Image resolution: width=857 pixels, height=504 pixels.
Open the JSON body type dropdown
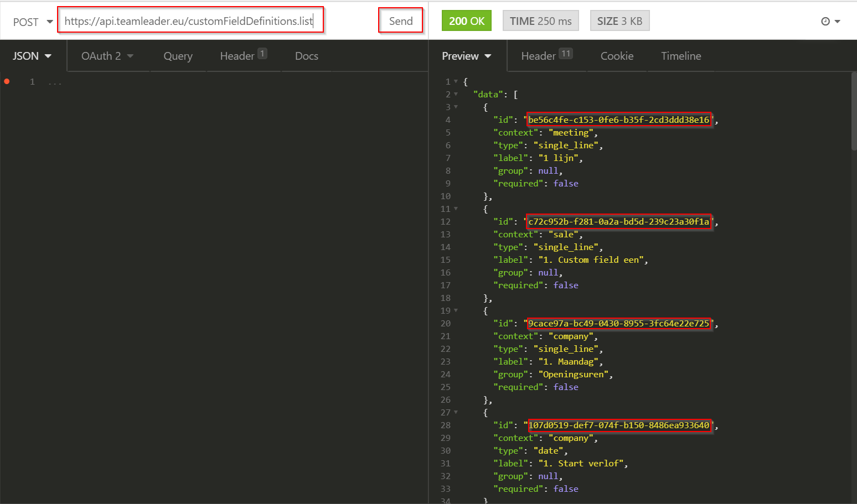[32, 56]
